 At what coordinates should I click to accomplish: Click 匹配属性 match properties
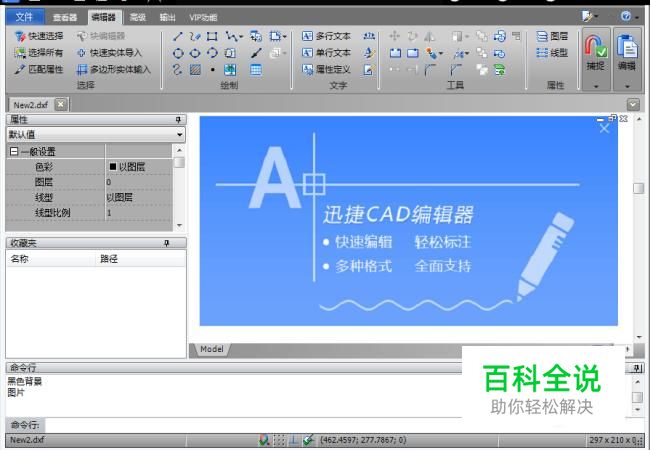tap(39, 69)
